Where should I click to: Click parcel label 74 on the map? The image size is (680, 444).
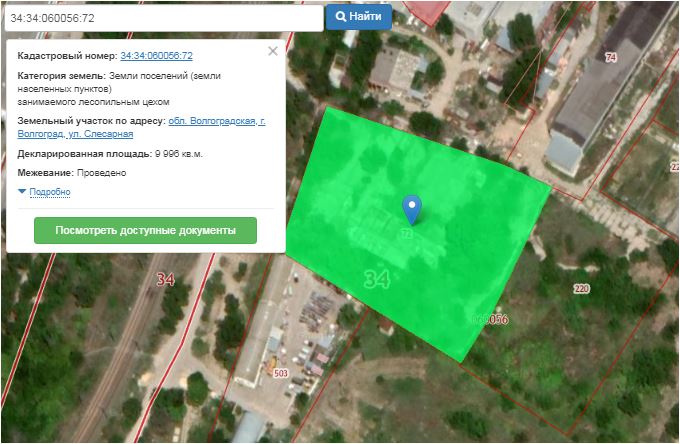pos(611,58)
